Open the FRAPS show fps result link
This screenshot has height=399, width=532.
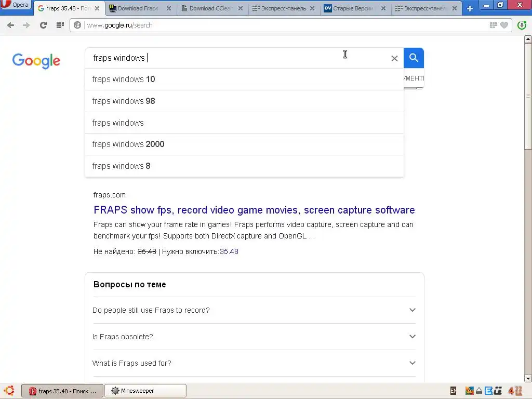tap(254, 210)
